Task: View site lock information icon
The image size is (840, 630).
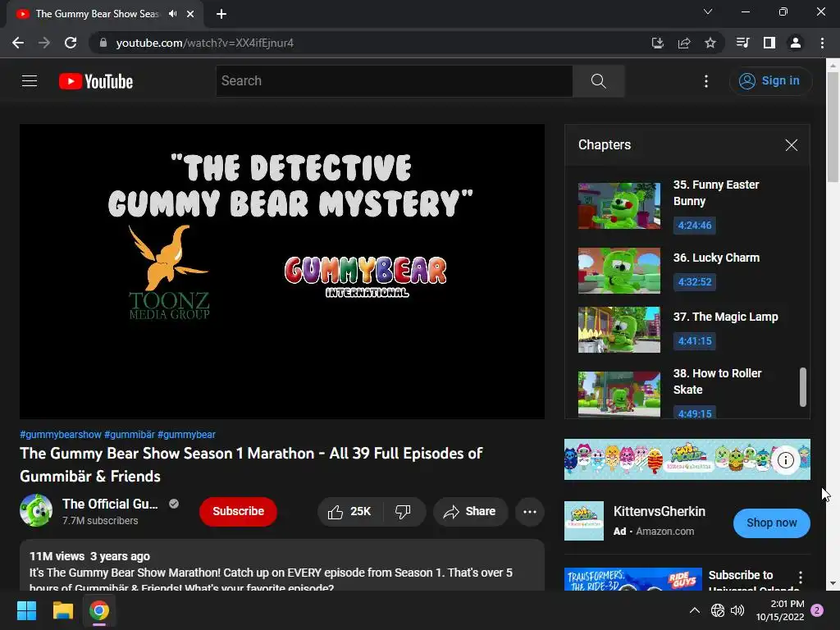Action: 103,43
